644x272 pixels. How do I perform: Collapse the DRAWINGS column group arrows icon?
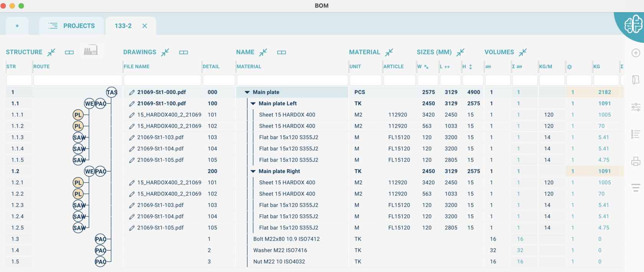coord(165,52)
